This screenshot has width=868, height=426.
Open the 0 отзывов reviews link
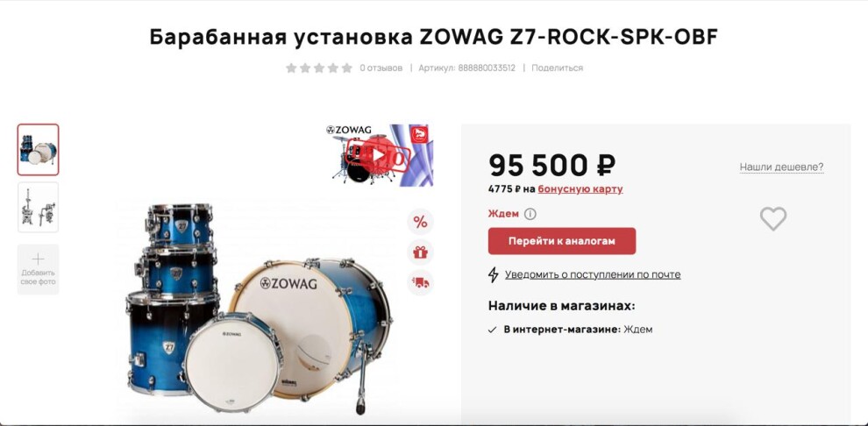(381, 68)
